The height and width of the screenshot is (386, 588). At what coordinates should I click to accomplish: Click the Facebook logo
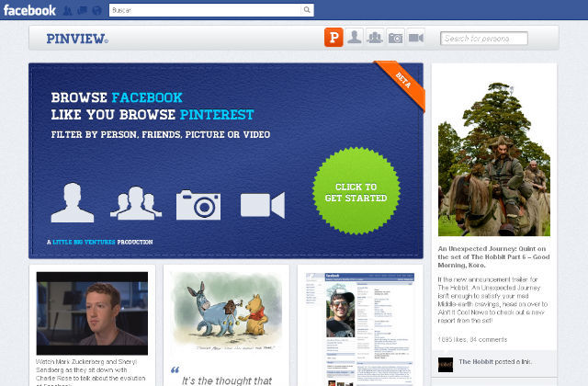(x=29, y=10)
